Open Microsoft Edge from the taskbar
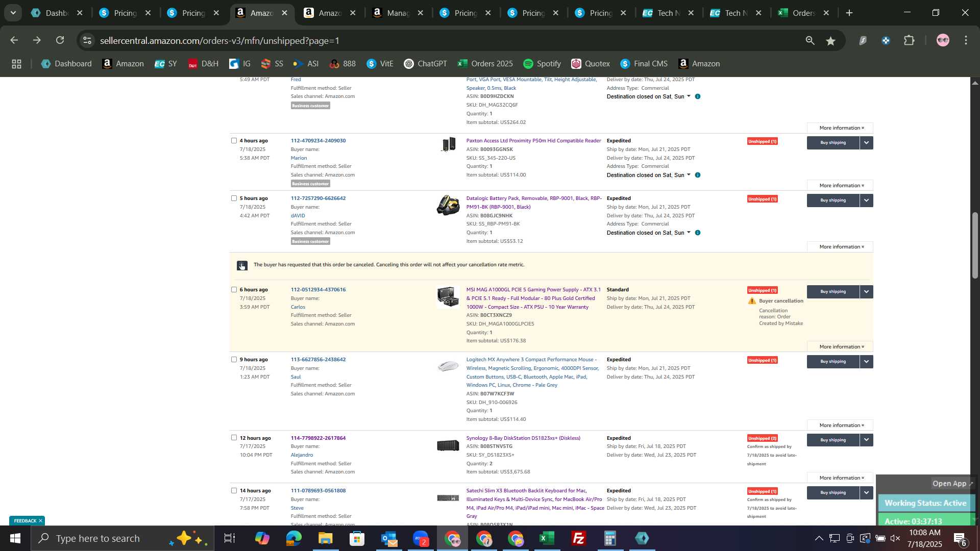 pyautogui.click(x=293, y=538)
